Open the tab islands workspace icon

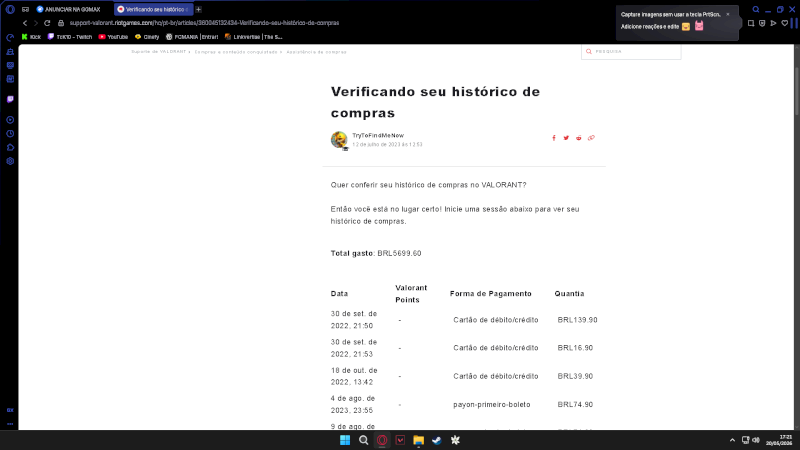25,9
